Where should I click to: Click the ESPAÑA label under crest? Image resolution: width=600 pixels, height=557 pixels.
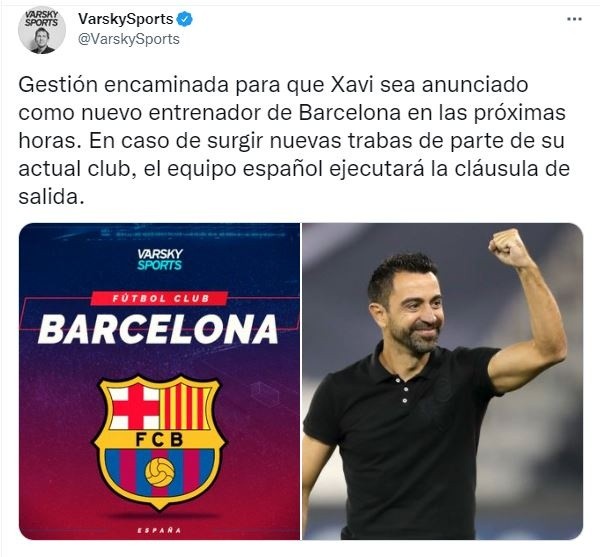click(159, 530)
